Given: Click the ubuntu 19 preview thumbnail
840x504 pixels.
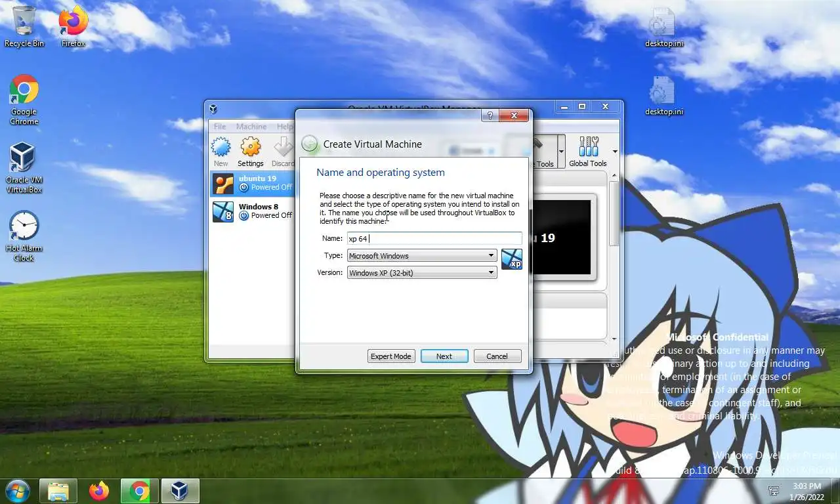Looking at the screenshot, I should coord(562,238).
